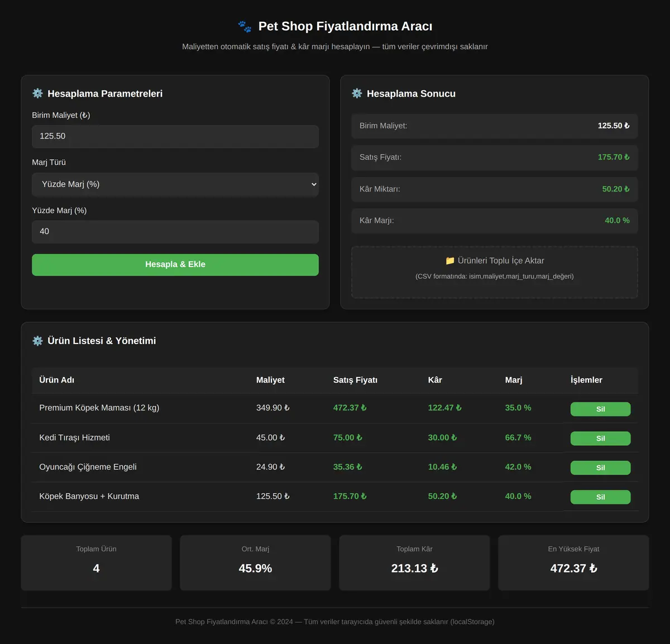
Task: Click the 66.7 % margin cell
Action: pos(518,437)
